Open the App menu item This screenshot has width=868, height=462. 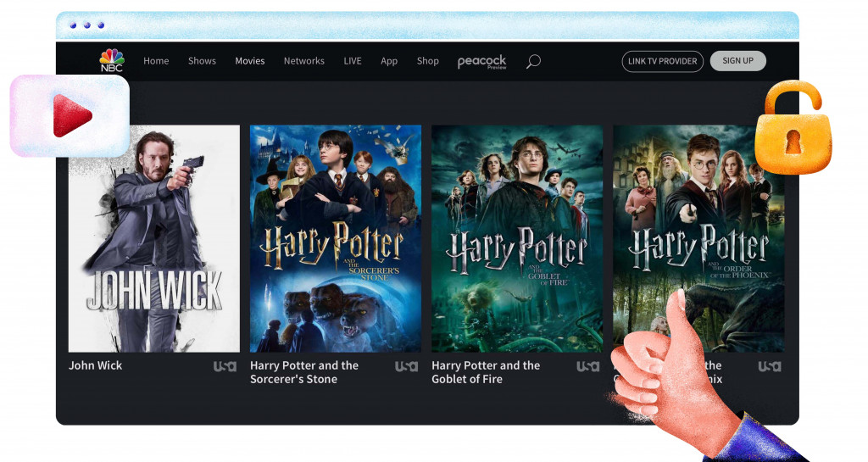(x=389, y=61)
